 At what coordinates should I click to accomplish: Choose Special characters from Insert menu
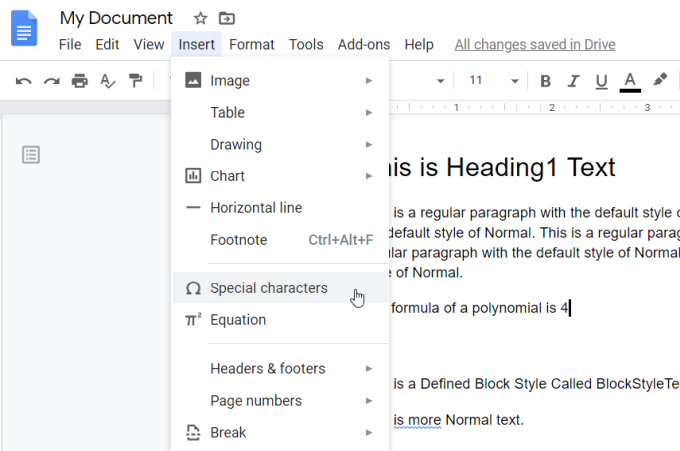coord(268,288)
